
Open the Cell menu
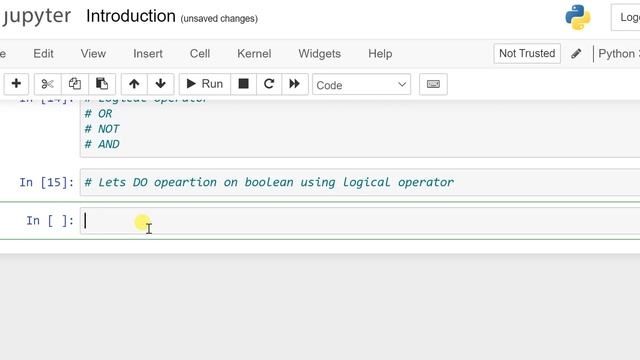[x=200, y=53]
